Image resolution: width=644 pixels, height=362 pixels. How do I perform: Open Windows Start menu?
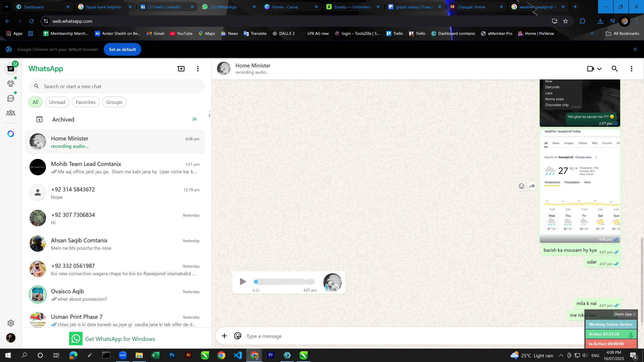[x=8, y=355]
